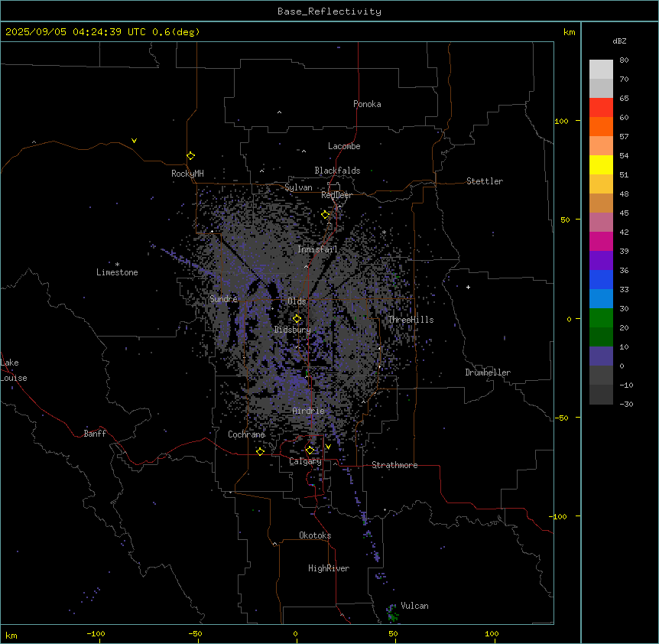The image size is (659, 644).
Task: Click the Banff label
Action: (x=95, y=434)
